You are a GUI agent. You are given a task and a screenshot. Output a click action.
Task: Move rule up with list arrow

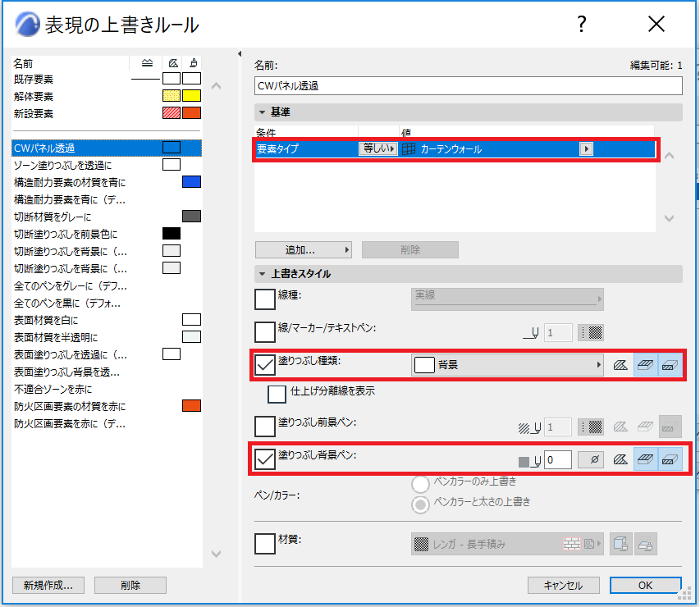[216, 86]
